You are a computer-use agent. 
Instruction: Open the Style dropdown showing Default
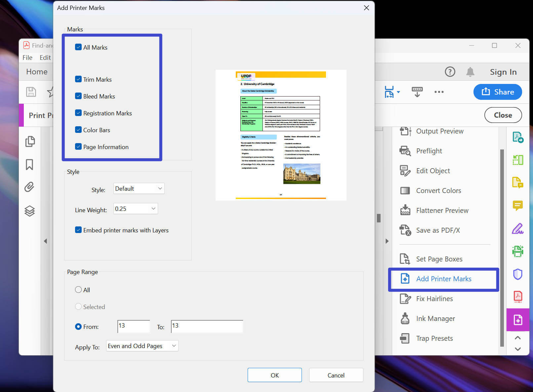point(139,188)
